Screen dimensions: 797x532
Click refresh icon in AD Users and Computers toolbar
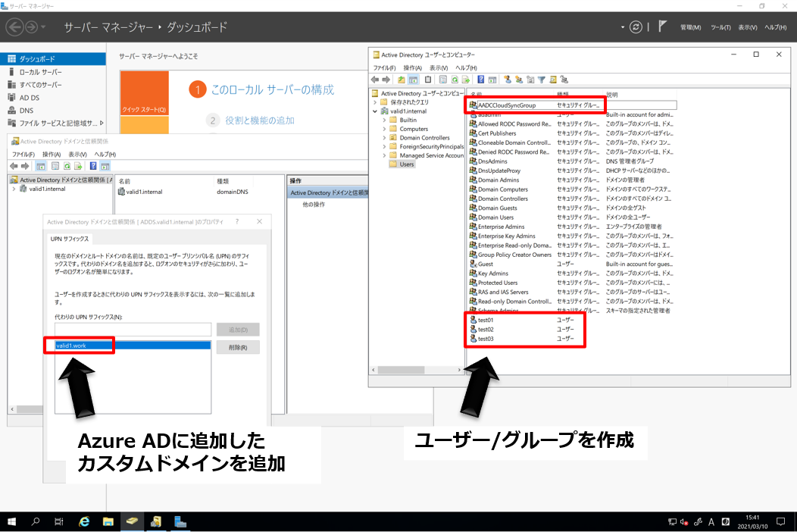pyautogui.click(x=455, y=80)
